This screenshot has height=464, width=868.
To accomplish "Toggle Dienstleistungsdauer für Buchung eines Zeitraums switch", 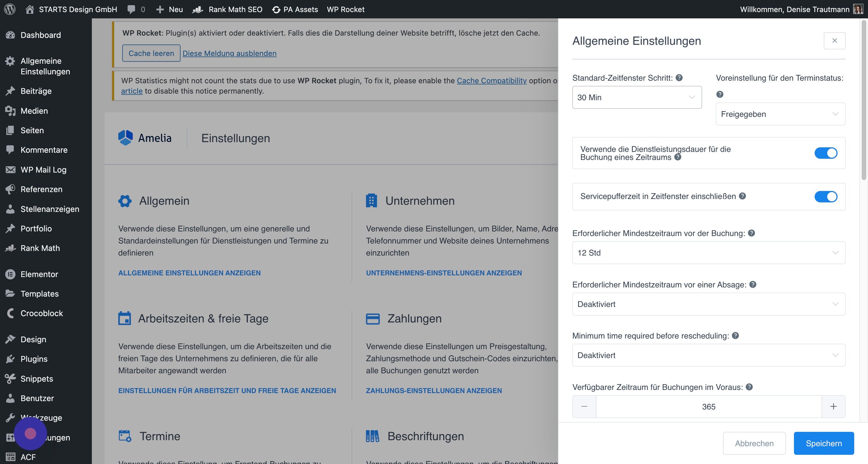I will [826, 153].
